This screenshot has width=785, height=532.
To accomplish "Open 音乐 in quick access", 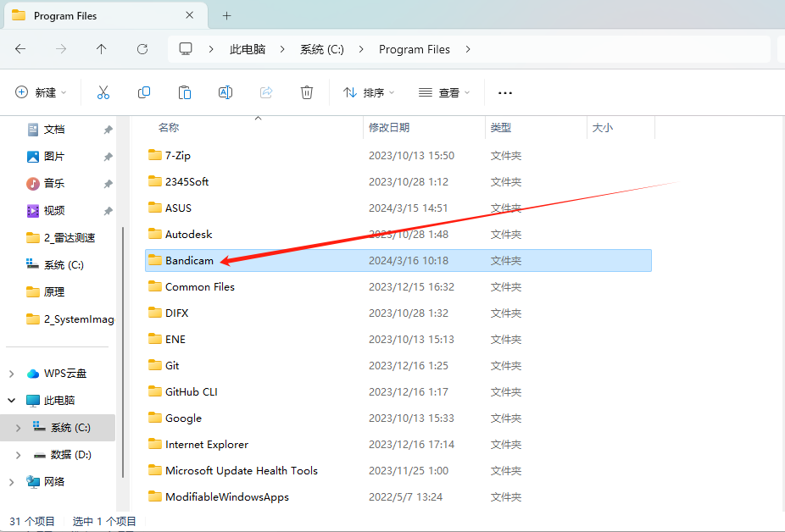I will (54, 184).
